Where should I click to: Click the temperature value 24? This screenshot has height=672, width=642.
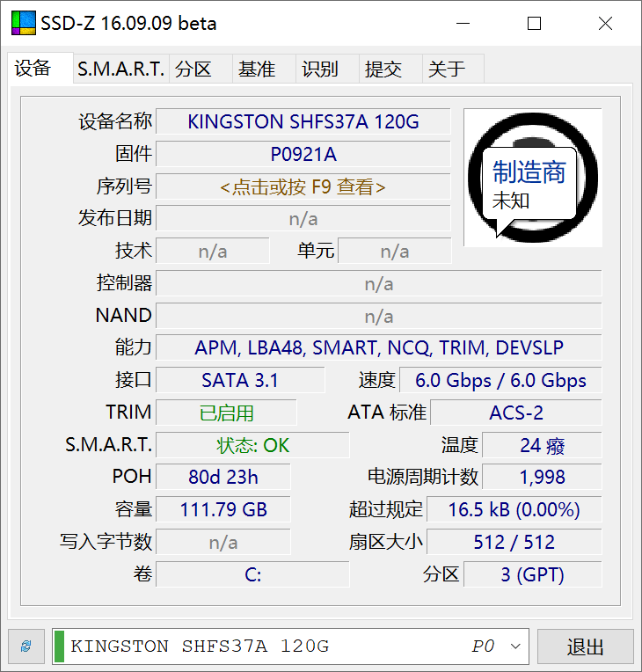tap(542, 445)
